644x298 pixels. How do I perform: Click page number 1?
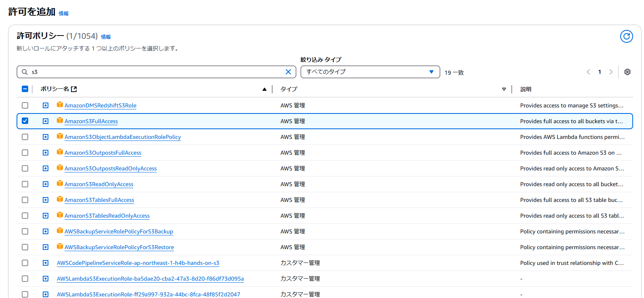click(x=600, y=72)
